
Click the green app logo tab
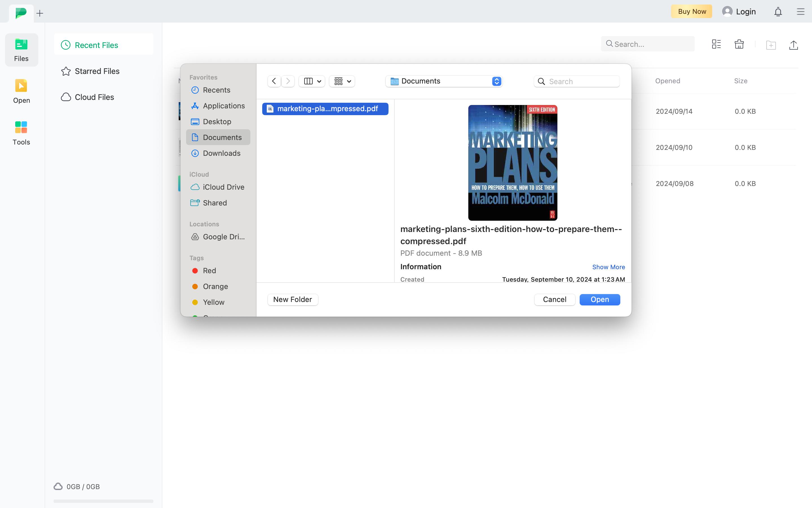coord(21,13)
